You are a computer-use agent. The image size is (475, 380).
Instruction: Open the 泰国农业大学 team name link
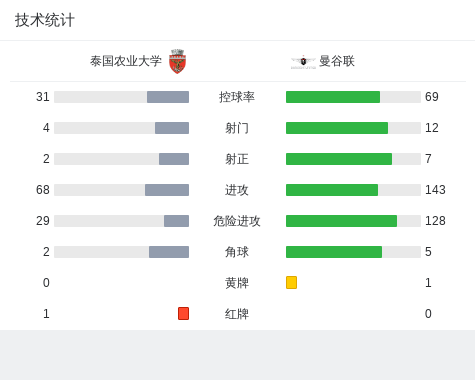click(126, 61)
